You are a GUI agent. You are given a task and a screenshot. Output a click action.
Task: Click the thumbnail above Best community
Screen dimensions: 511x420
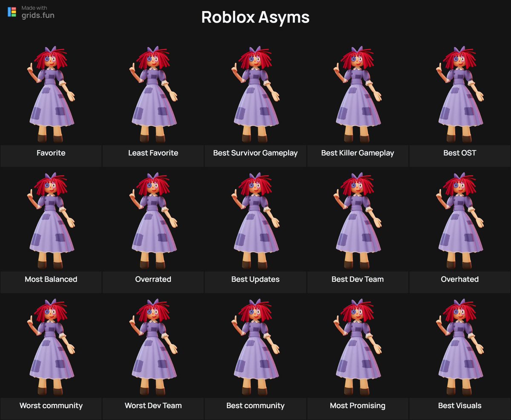tap(255, 347)
